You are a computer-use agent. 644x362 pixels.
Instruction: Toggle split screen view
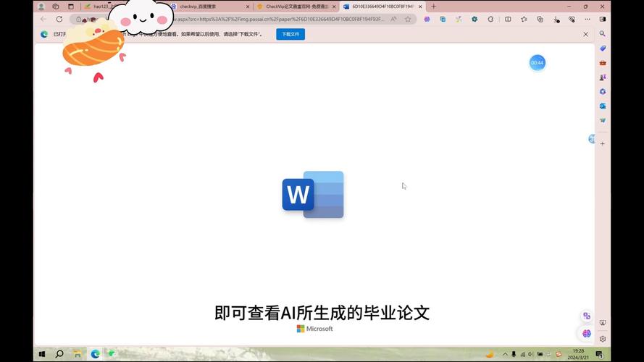coord(508,20)
